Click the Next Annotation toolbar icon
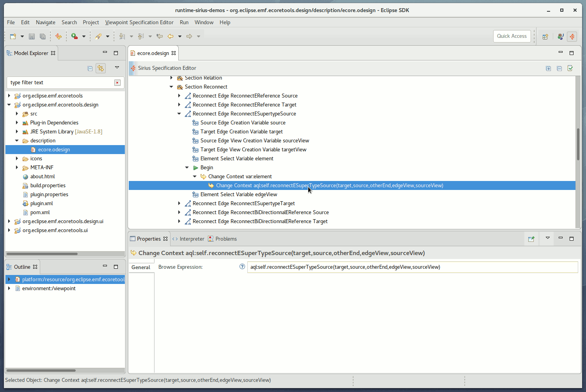This screenshot has width=586, height=392. tap(122, 36)
